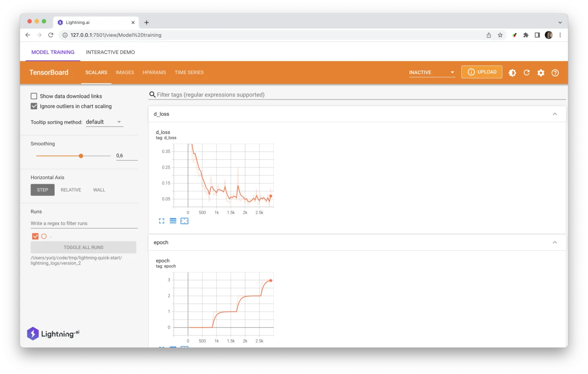588x374 pixels.
Task: Open TensorBoard settings gear
Action: tap(541, 73)
